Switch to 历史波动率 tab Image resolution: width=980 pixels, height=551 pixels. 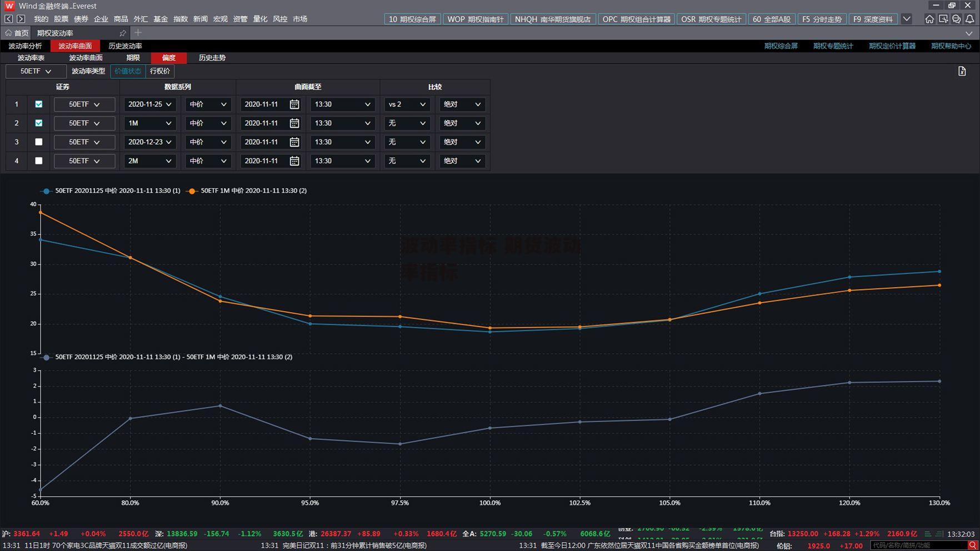(125, 46)
